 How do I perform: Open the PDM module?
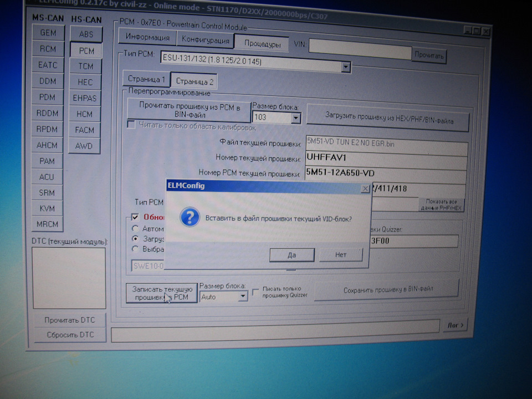tap(47, 97)
